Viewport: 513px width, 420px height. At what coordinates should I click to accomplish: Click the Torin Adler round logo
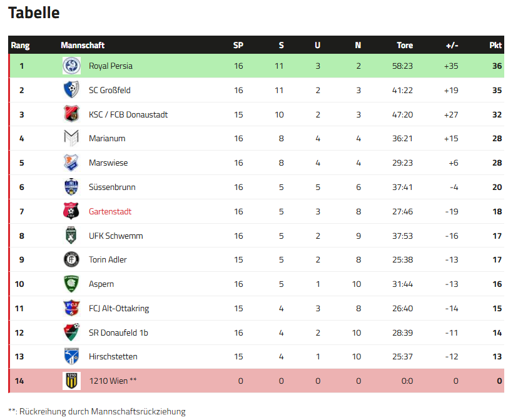(71, 259)
